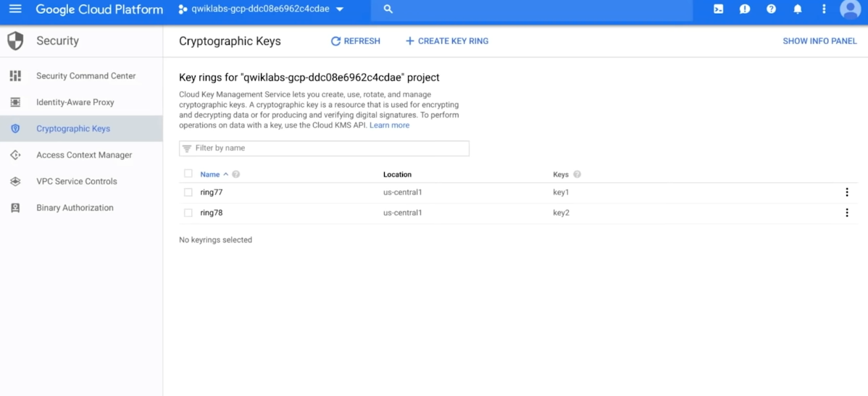The width and height of the screenshot is (868, 396).
Task: Open Access Context Manager page
Action: [x=84, y=155]
